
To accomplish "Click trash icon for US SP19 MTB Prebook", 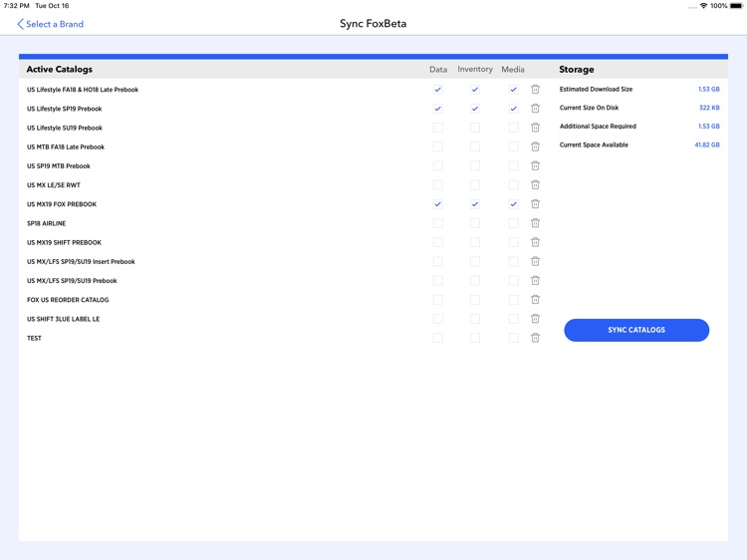I will [535, 165].
